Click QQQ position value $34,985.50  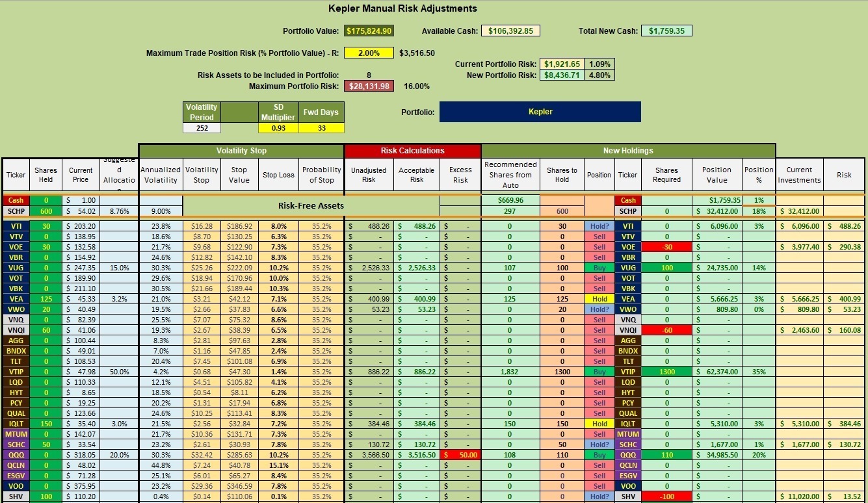point(717,455)
